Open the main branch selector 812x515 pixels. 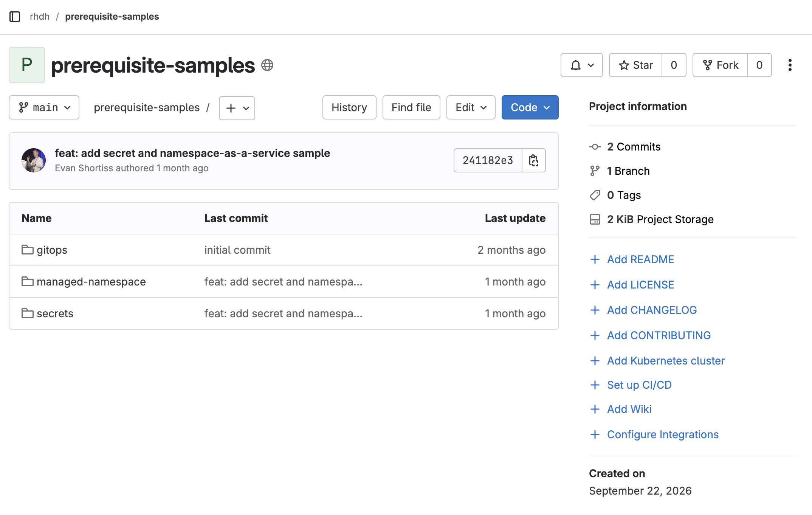[44, 107]
